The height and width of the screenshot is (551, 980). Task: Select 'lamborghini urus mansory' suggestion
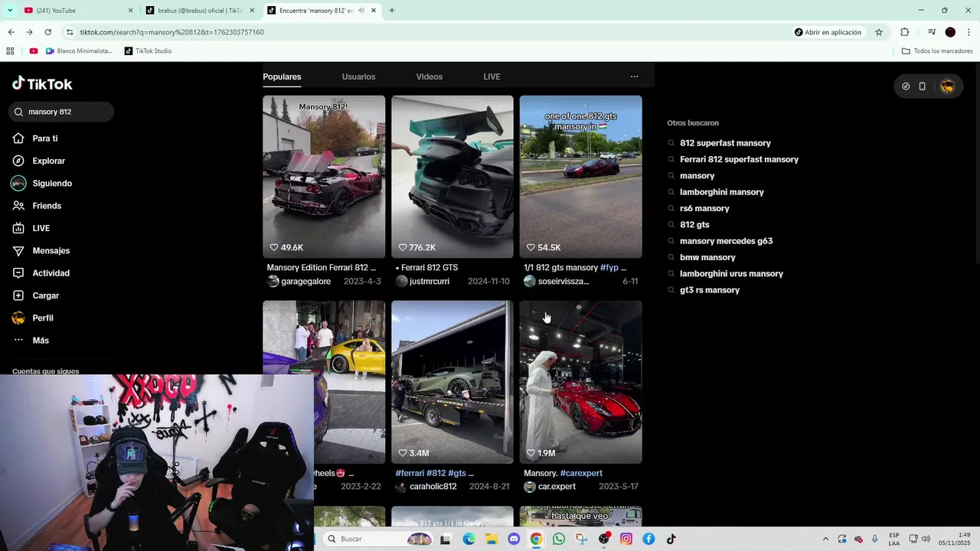pos(731,274)
